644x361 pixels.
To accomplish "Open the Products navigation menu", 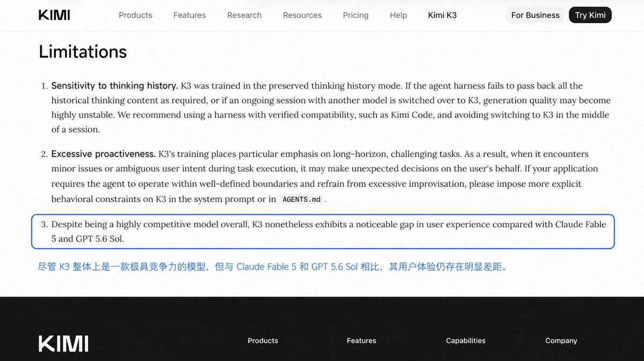I will tap(135, 15).
